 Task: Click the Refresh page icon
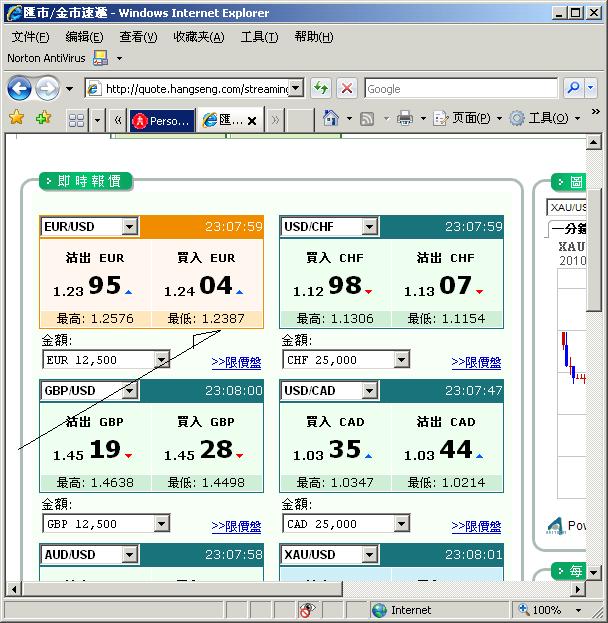click(x=321, y=89)
